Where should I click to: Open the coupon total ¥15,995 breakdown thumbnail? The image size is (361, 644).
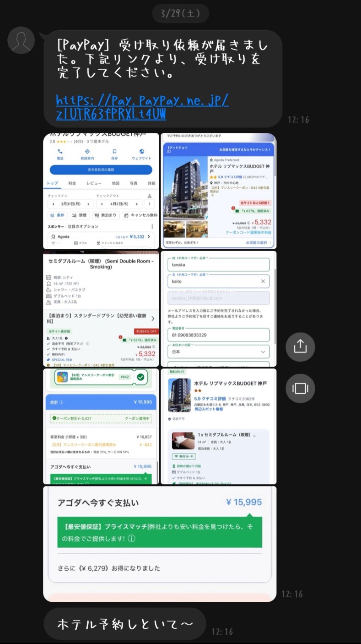(101, 427)
